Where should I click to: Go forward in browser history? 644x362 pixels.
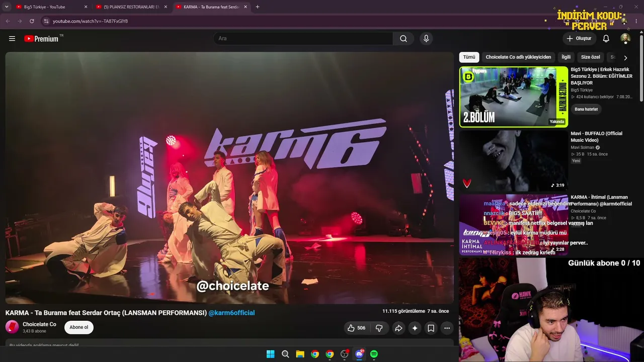point(20,21)
